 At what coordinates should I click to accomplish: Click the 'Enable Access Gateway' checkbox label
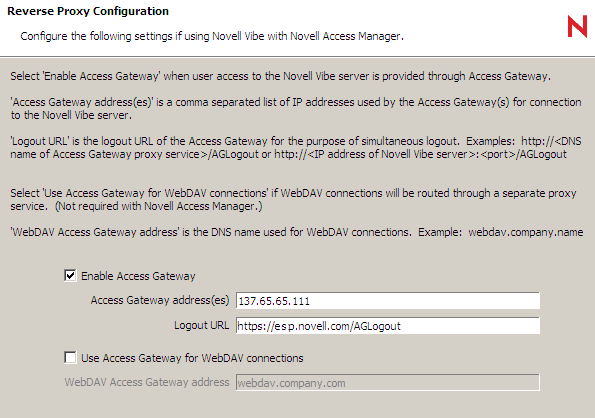[138, 276]
